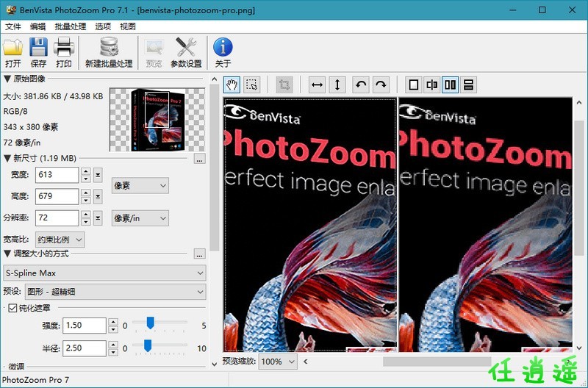Open 关于 info icon
Image resolution: width=588 pixels, height=388 pixels.
(223, 52)
